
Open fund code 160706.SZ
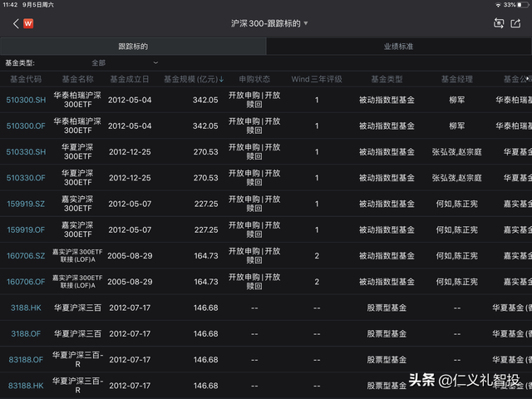[x=26, y=255]
